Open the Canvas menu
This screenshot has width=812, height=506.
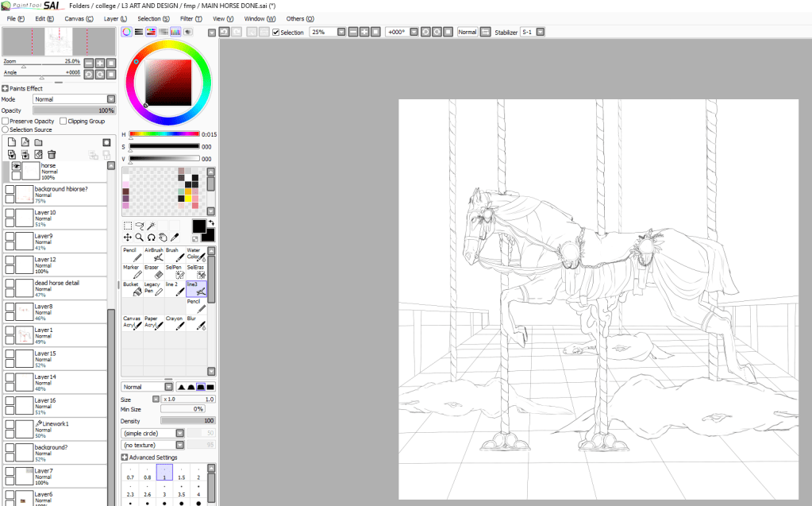(79, 18)
